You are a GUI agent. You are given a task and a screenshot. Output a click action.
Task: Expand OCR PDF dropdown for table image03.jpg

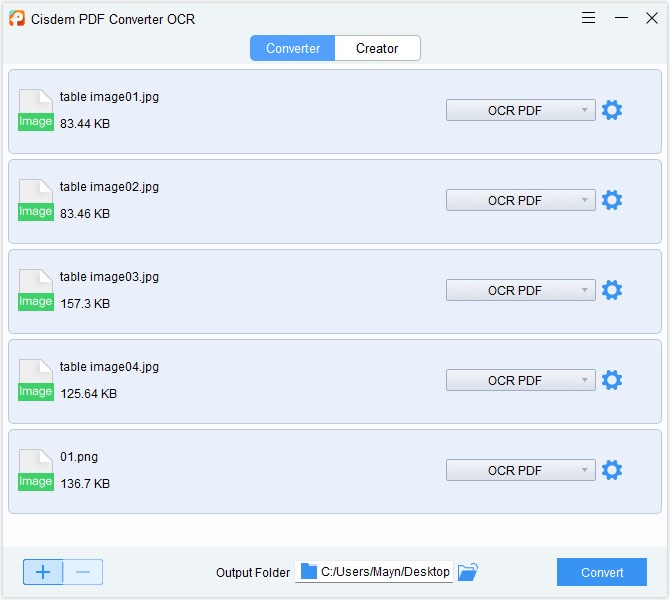click(520, 291)
